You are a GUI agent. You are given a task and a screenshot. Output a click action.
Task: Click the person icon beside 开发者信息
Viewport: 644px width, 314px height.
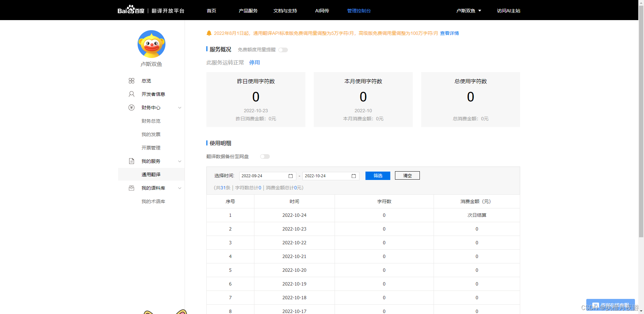pos(132,94)
